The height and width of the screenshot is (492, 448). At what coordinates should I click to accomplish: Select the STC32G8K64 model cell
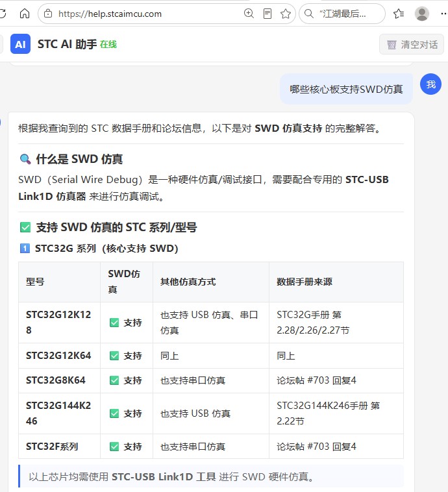(59, 380)
